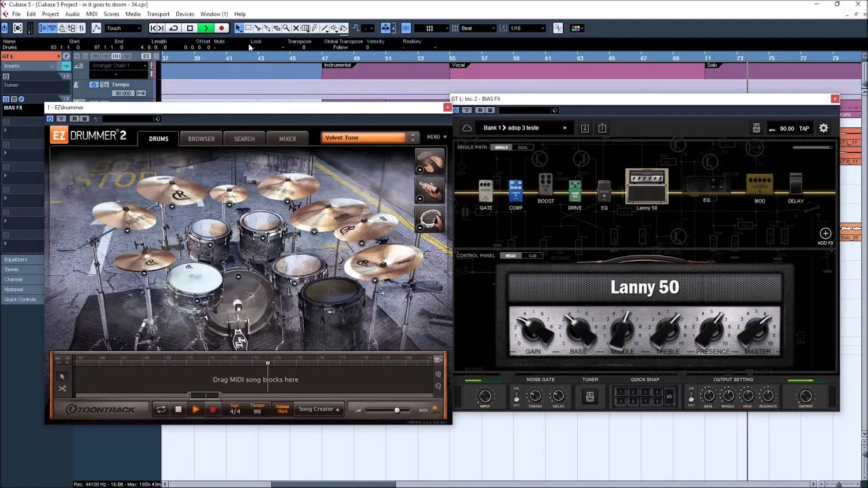Open the Project menu
The width and height of the screenshot is (868, 488).
point(50,14)
